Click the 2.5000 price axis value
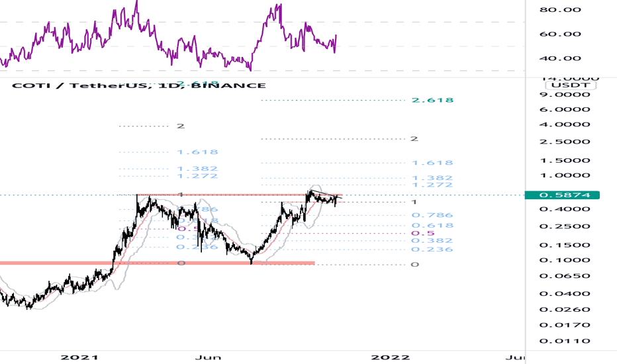 coord(565,142)
